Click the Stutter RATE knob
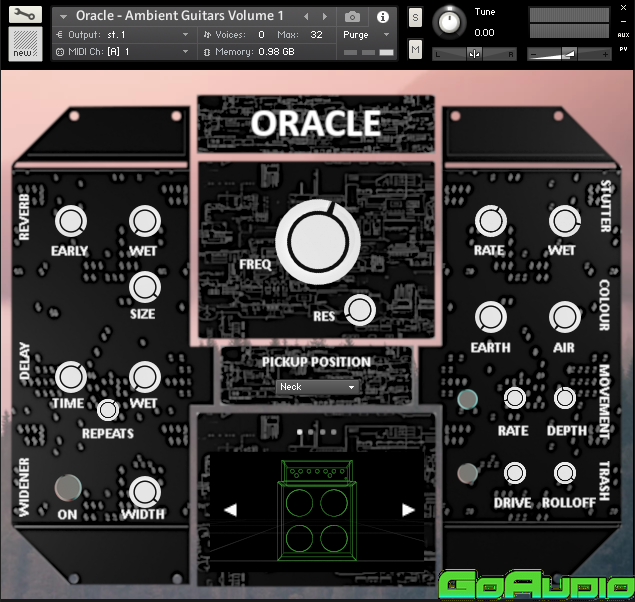The height and width of the screenshot is (602, 635). tap(490, 221)
